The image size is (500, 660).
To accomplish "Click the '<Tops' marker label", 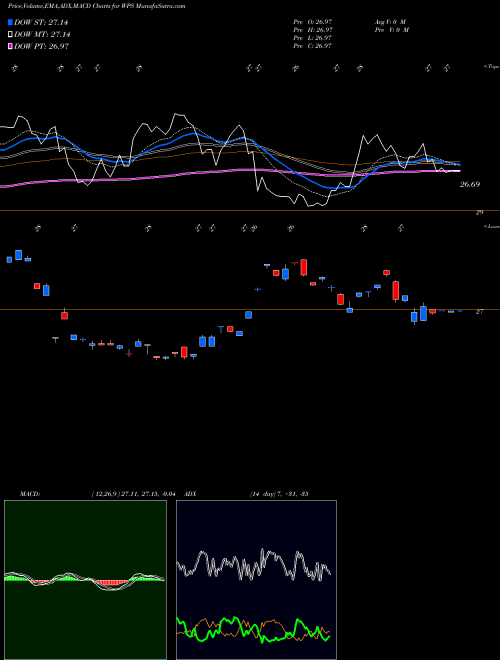I will tap(491, 67).
